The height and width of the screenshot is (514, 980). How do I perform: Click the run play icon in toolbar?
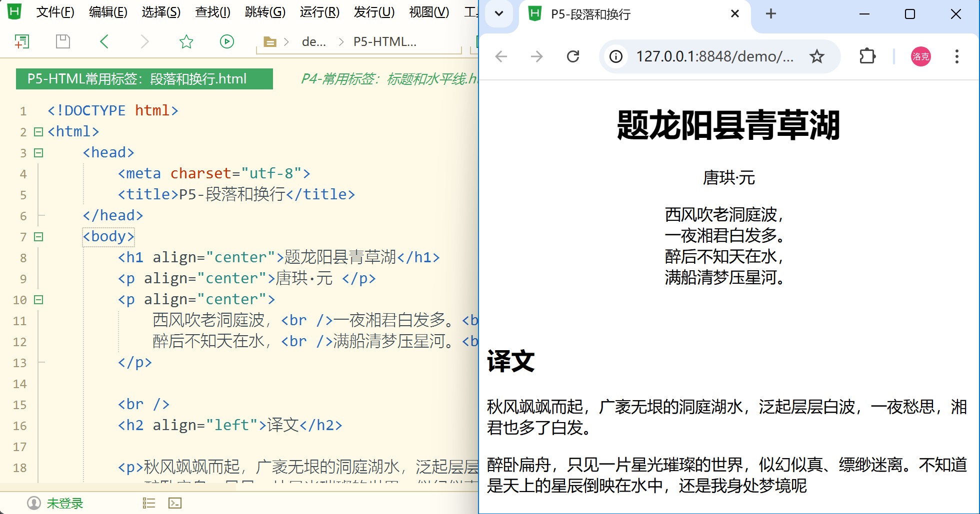click(227, 41)
